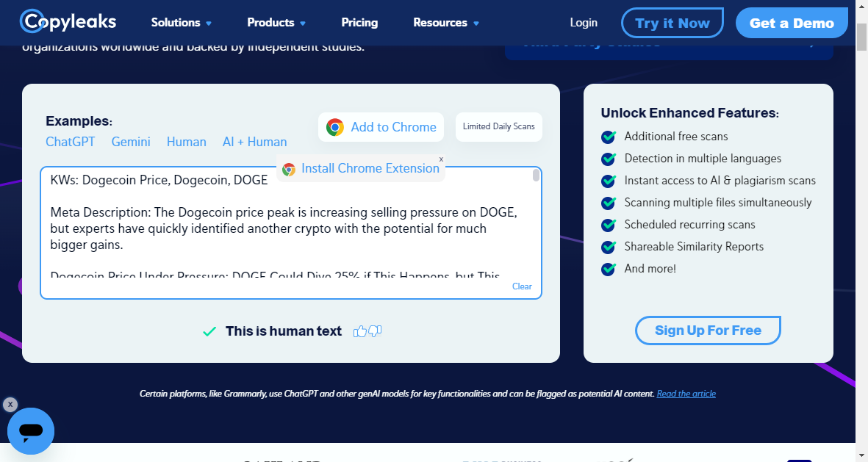
Task: Click the Login link
Action: pyautogui.click(x=584, y=23)
